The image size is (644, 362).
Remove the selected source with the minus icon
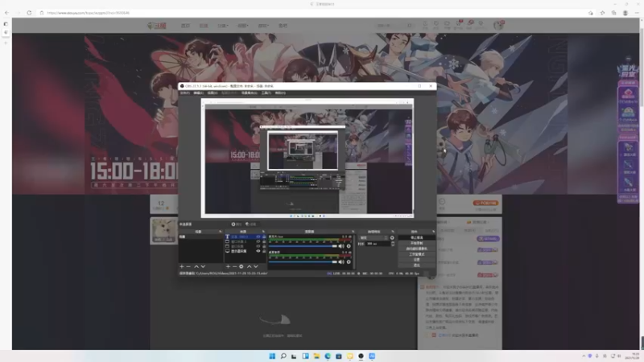coord(234,267)
